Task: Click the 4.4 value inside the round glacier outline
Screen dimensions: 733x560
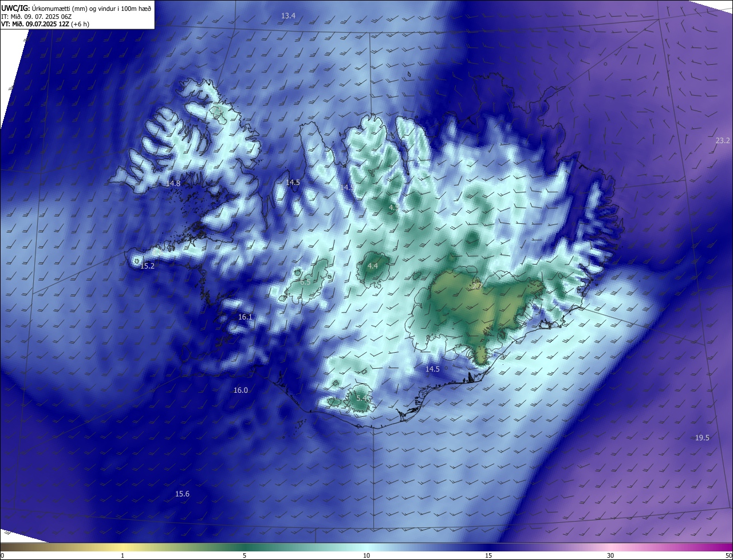Action: 373,266
